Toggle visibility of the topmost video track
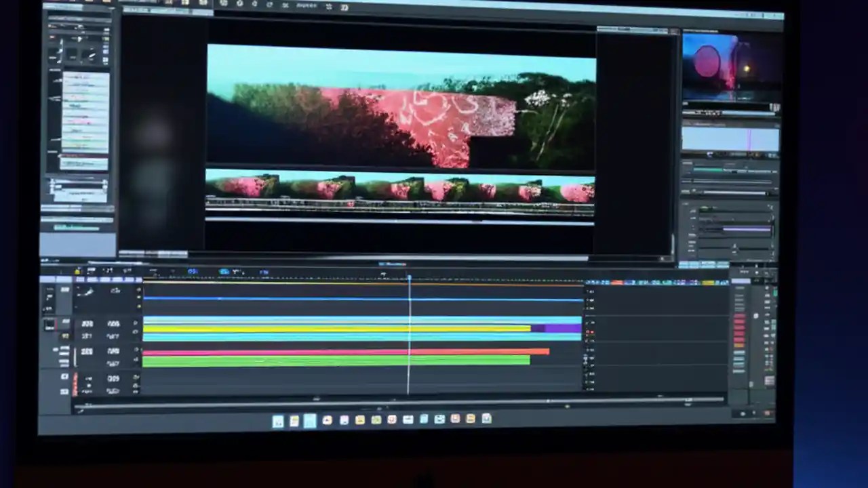 tap(138, 288)
